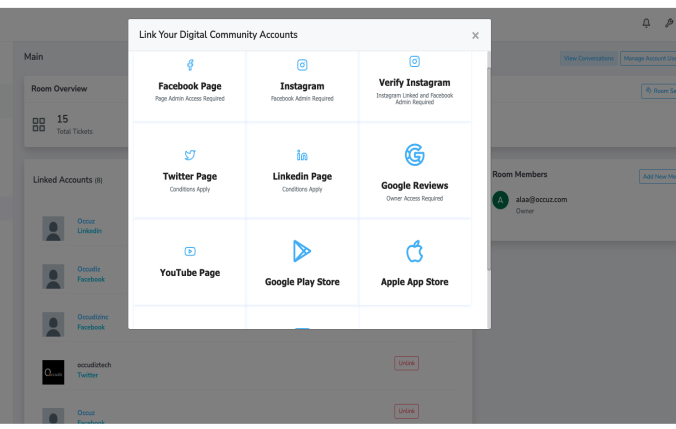Click the occudiztech account logo thumbnail
Image resolution: width=676 pixels, height=429 pixels.
click(x=53, y=370)
